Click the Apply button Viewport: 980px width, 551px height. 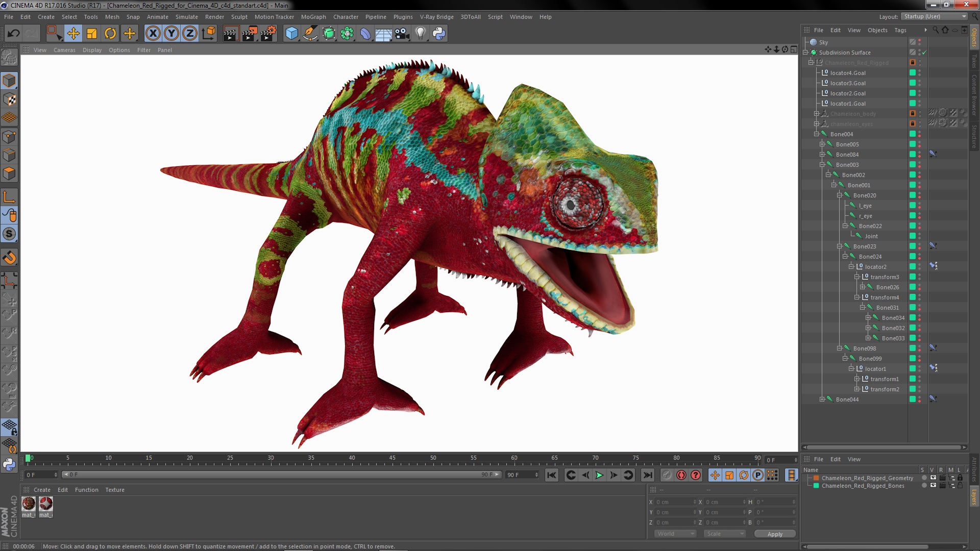coord(775,534)
